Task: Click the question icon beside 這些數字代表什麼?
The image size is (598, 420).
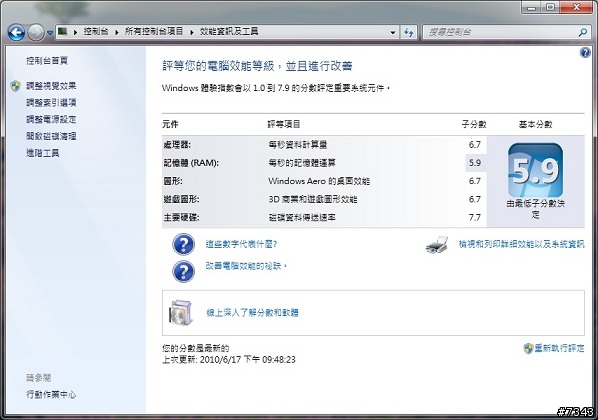Action: (x=183, y=244)
